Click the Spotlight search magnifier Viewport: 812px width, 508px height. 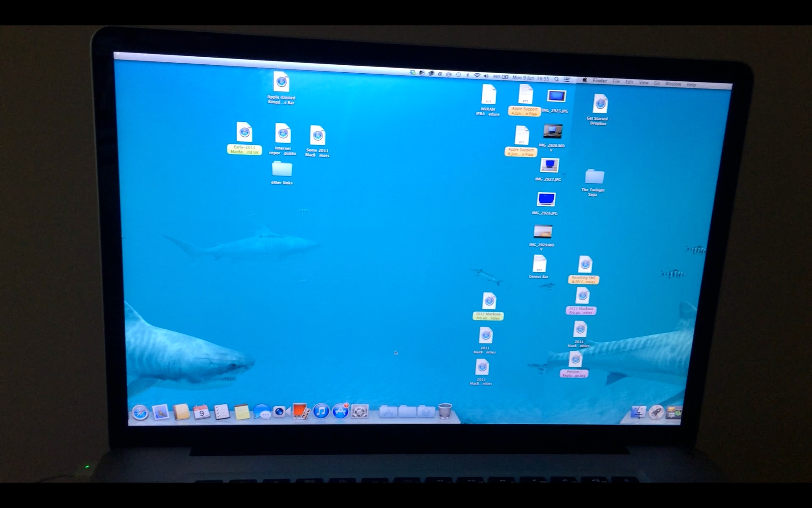557,79
